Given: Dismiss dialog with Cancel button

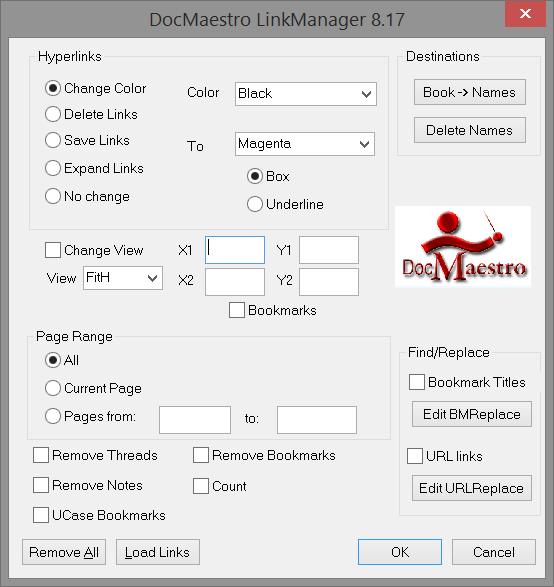Looking at the screenshot, I should (x=494, y=552).
